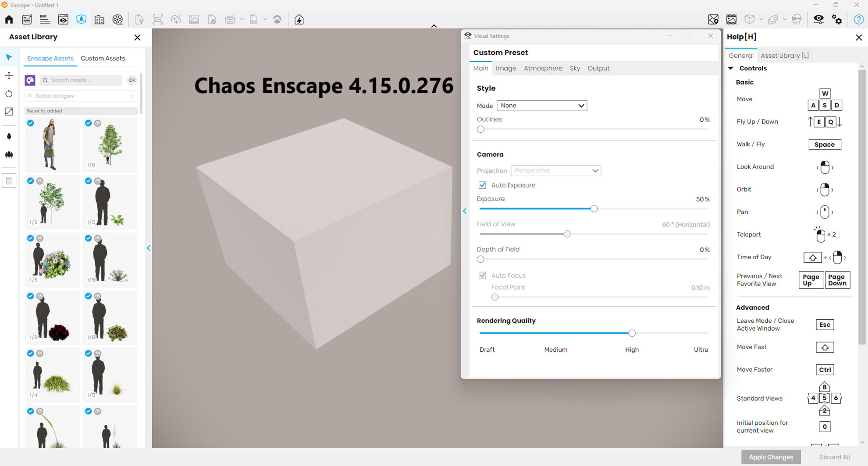Viewport: 868px width, 466px height.
Task: Select the Move asset tool
Action: click(x=9, y=75)
